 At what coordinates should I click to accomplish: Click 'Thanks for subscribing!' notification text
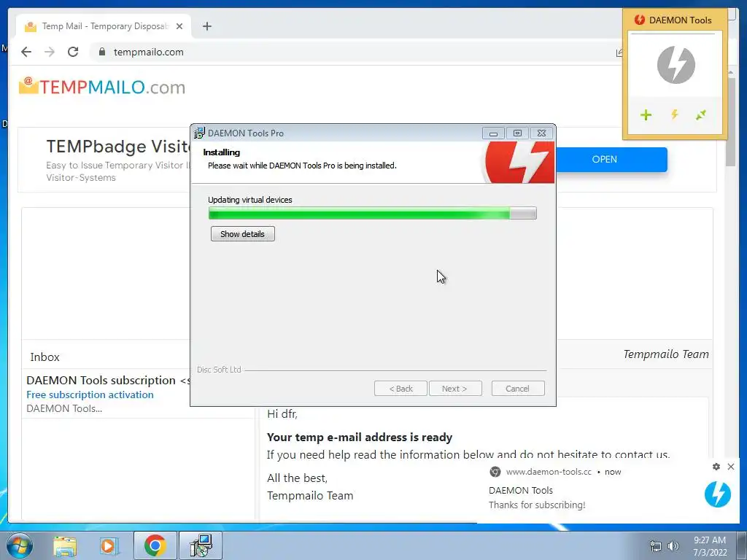click(x=537, y=505)
